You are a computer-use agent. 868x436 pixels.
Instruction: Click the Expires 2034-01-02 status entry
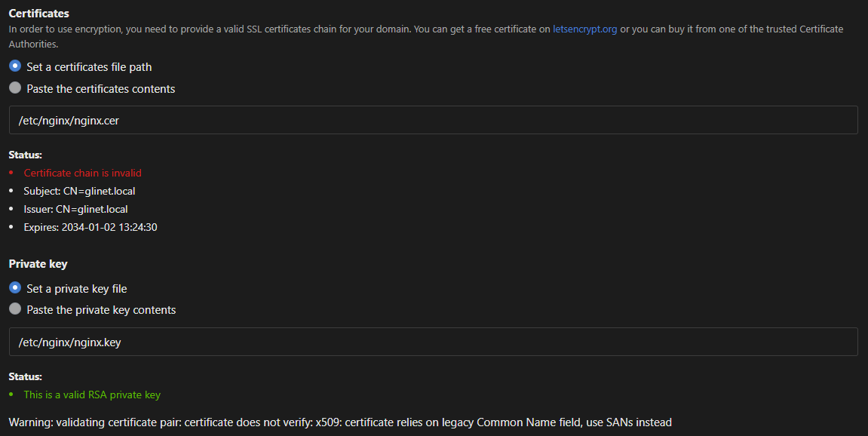click(x=90, y=227)
